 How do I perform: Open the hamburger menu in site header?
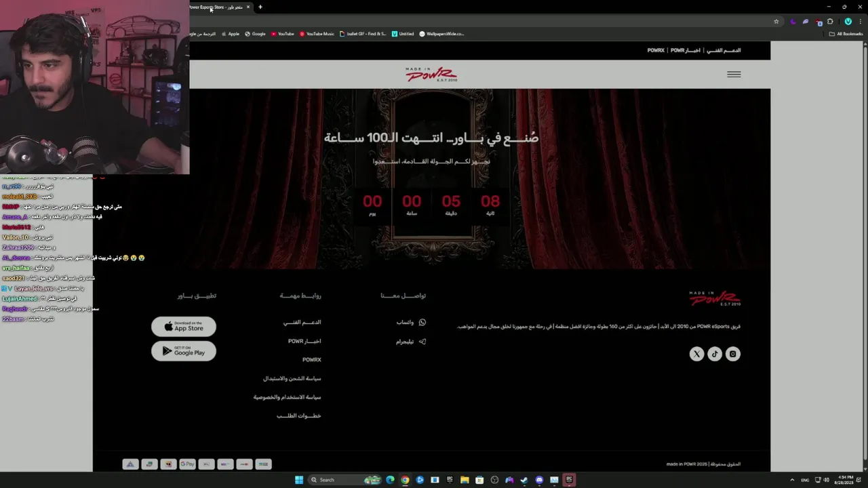pos(734,75)
